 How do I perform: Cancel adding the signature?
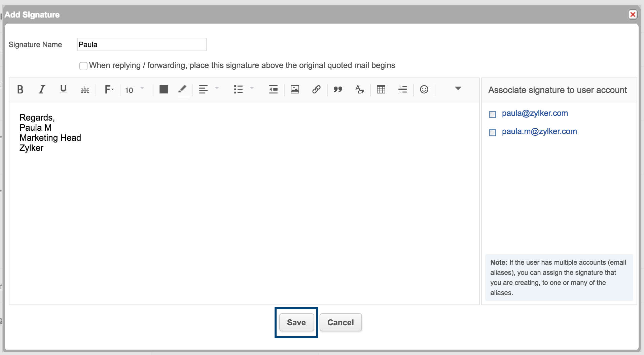click(x=341, y=323)
